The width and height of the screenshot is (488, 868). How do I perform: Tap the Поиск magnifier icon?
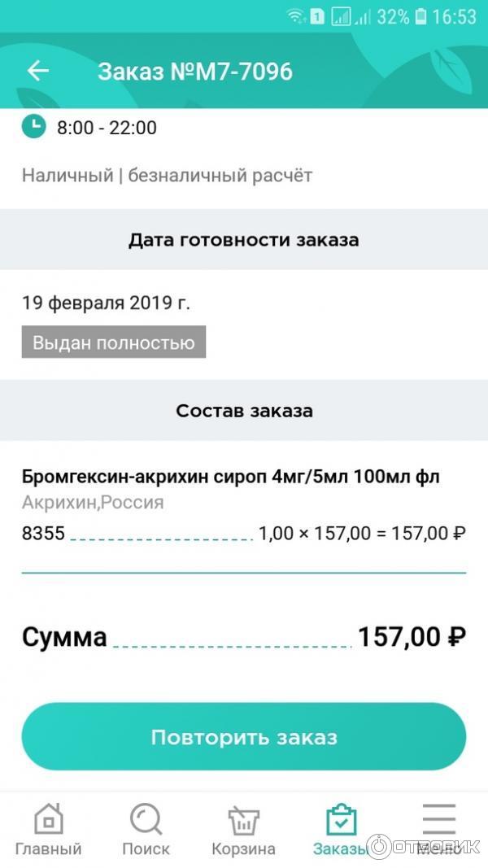(x=146, y=819)
